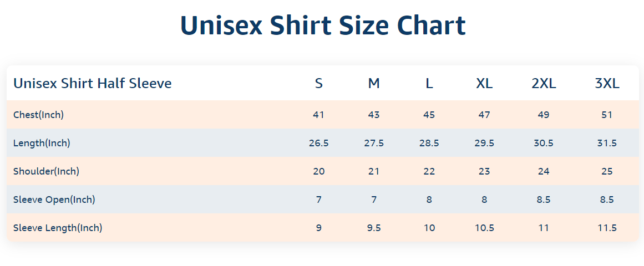The image size is (644, 266).
Task: Select the length value 28.5 for size L
Action: click(429, 143)
